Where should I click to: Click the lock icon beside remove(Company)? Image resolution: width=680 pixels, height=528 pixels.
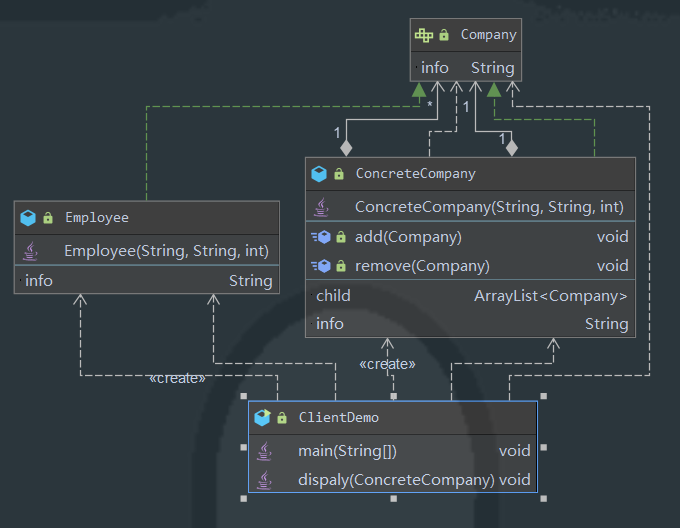click(341, 266)
